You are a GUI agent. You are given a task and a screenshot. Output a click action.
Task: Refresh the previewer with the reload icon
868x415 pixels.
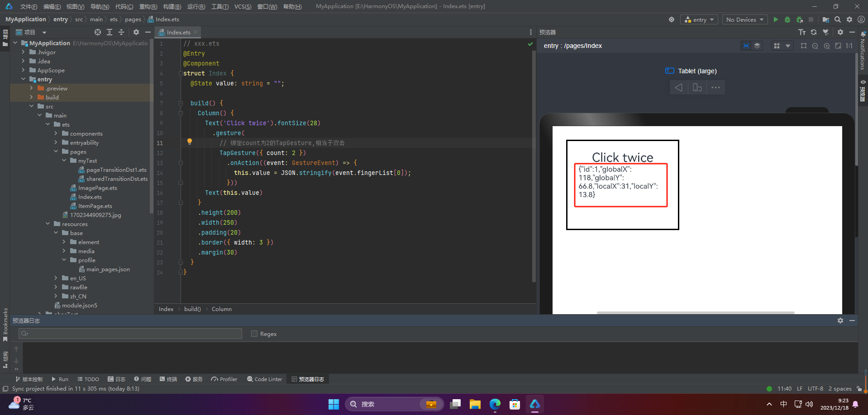(814, 32)
